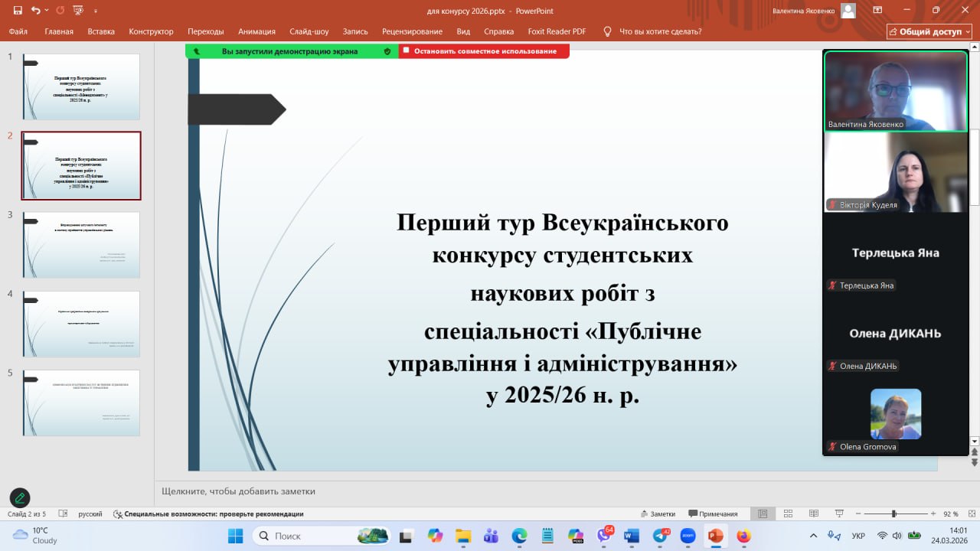Open Reading view from status bar
The height and width of the screenshot is (551, 980).
click(812, 514)
